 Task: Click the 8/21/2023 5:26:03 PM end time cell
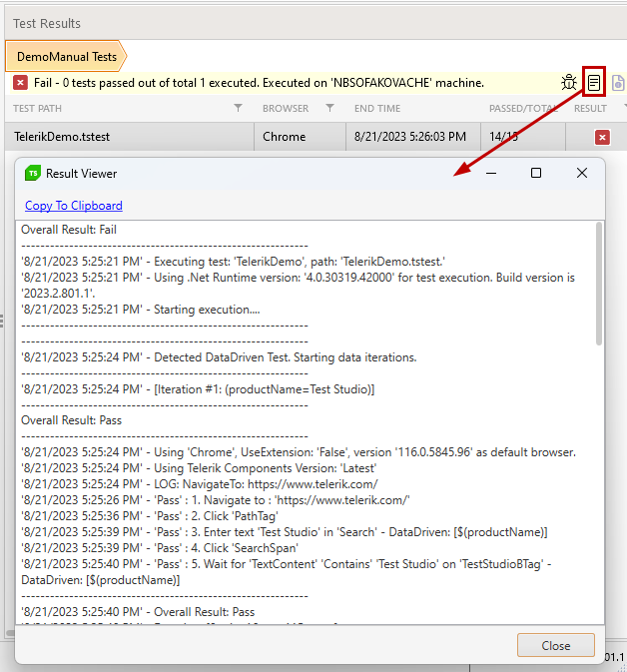click(x=413, y=137)
